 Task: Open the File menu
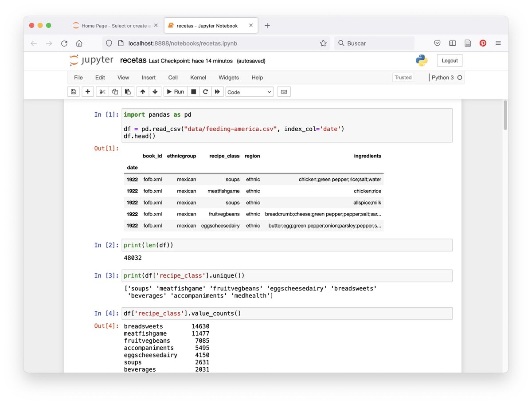coord(78,78)
